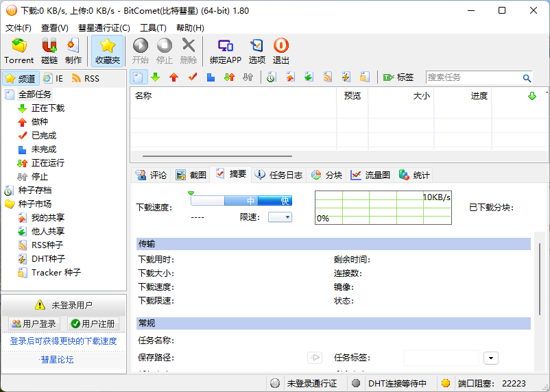Click the task list horizontal scrollbar
Viewport: 550px width, 392px height.
[217, 156]
